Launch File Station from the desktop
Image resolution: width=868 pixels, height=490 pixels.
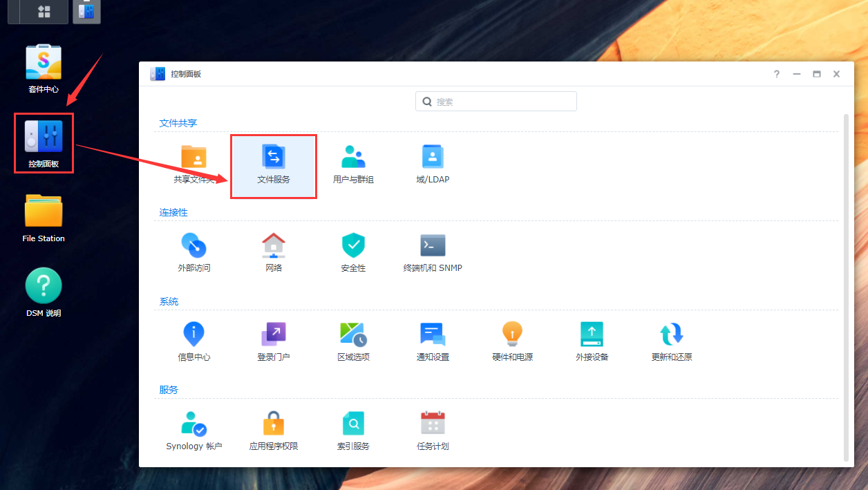coord(43,217)
